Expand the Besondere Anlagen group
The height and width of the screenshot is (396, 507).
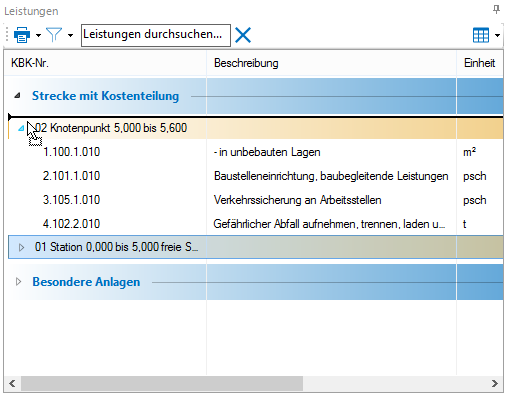coord(19,282)
